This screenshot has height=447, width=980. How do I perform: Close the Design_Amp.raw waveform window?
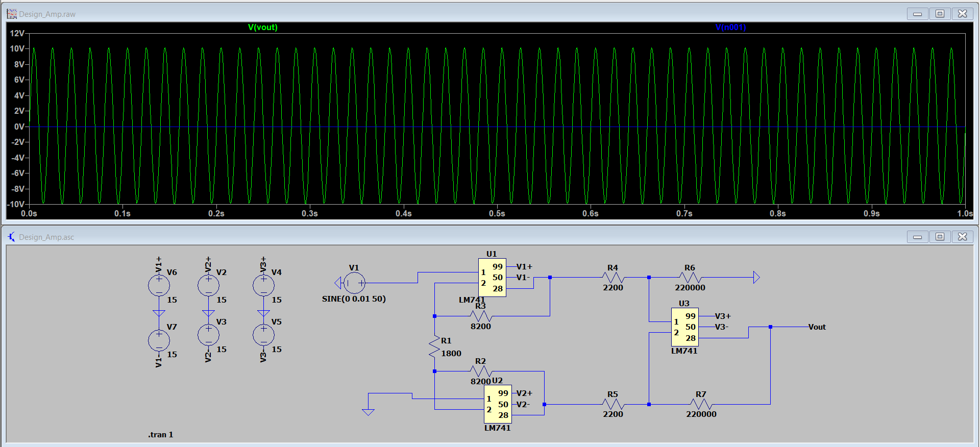[962, 14]
